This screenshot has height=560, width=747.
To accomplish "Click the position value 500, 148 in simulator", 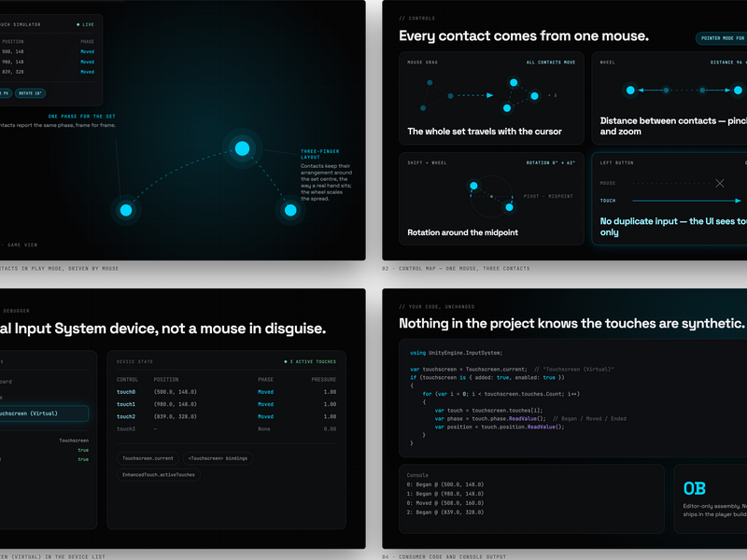I will [x=13, y=51].
